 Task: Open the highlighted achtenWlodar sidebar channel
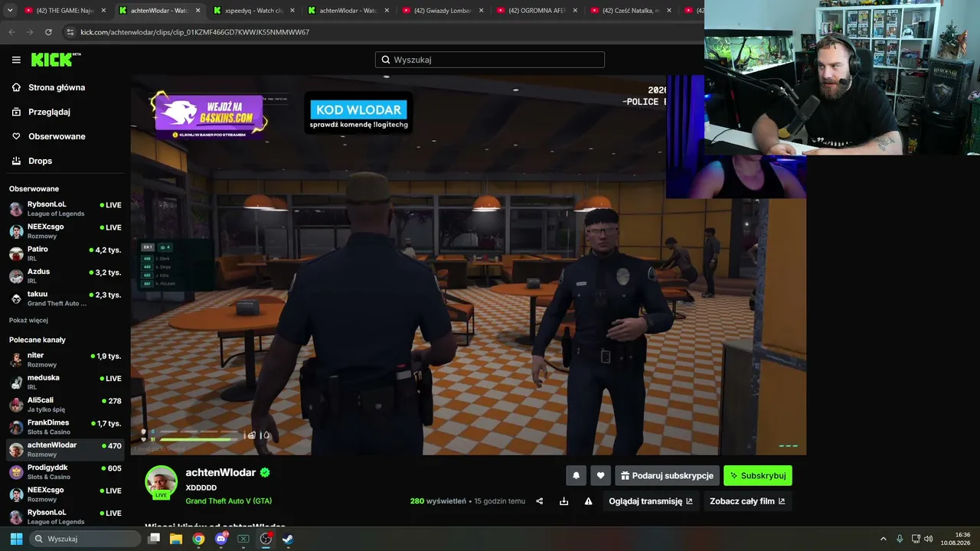65,449
